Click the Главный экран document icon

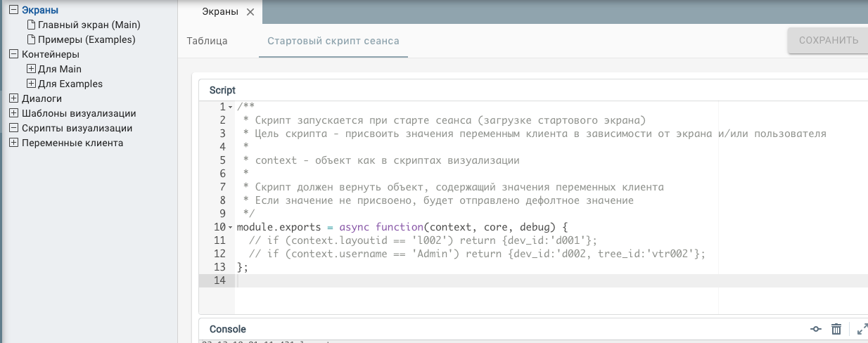pos(31,25)
